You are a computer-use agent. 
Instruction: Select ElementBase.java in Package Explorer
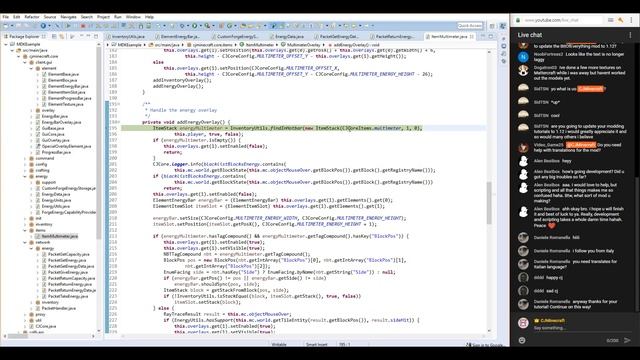(63, 74)
